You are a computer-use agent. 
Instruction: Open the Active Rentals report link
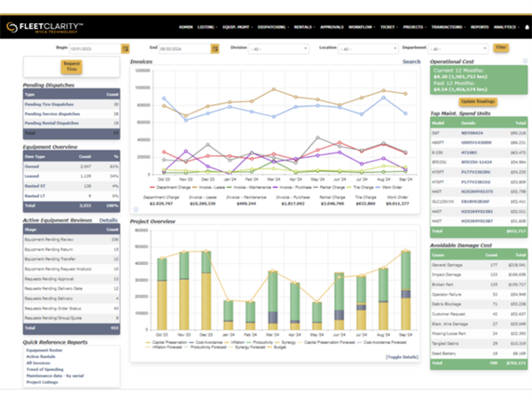41,356
